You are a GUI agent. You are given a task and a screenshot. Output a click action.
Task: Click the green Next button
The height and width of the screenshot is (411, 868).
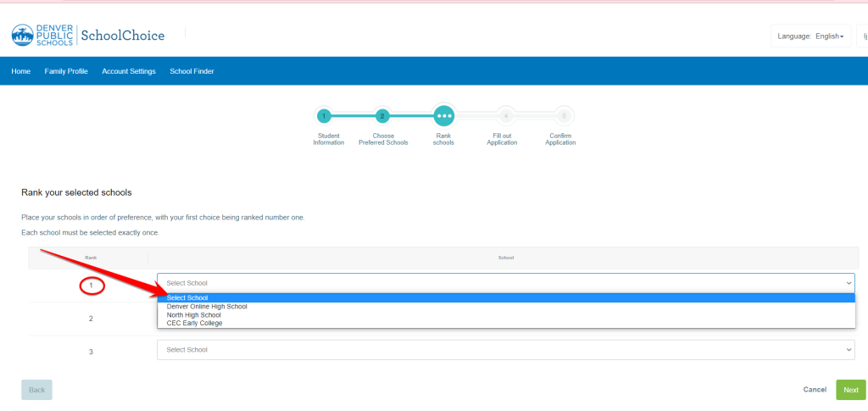851,390
